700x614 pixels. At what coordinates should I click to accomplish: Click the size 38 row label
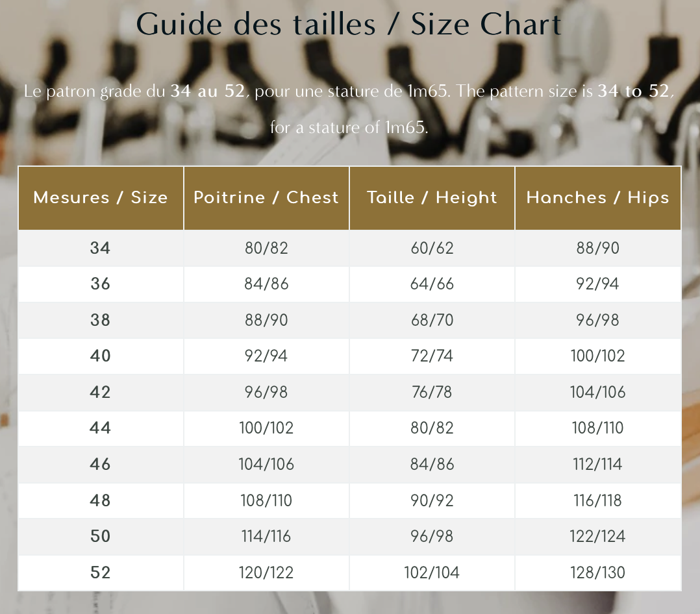tap(101, 320)
